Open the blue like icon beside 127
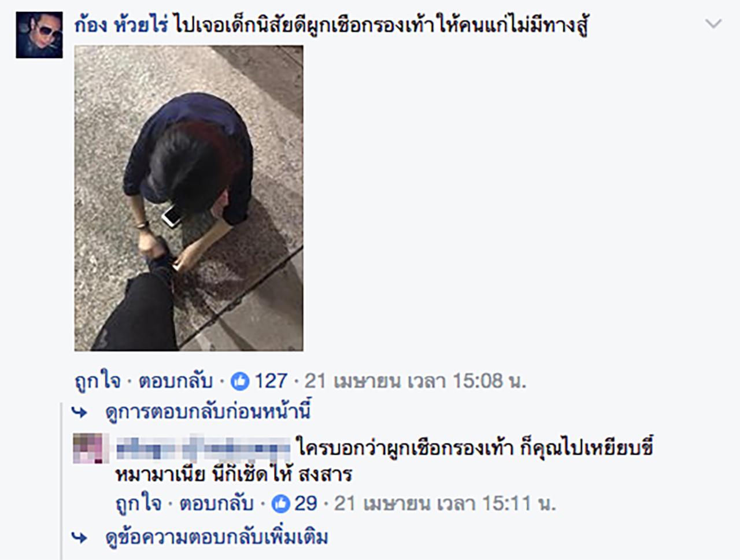The image size is (740, 560). 240,381
